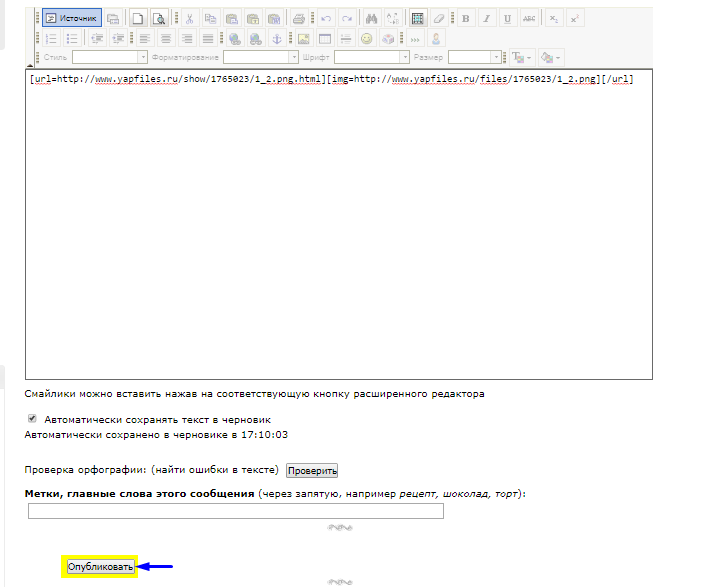Click the Find binoculars icon
This screenshot has height=587, width=709.
[x=372, y=18]
